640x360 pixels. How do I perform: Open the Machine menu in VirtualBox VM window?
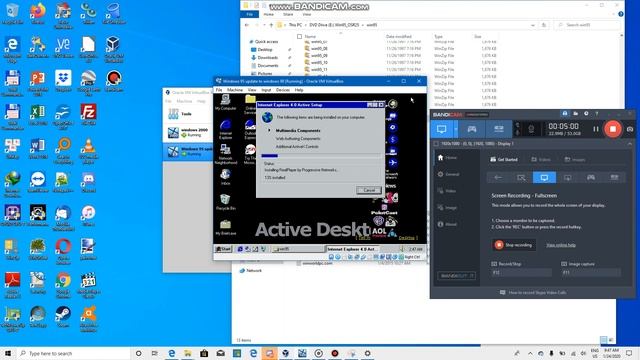pos(235,90)
